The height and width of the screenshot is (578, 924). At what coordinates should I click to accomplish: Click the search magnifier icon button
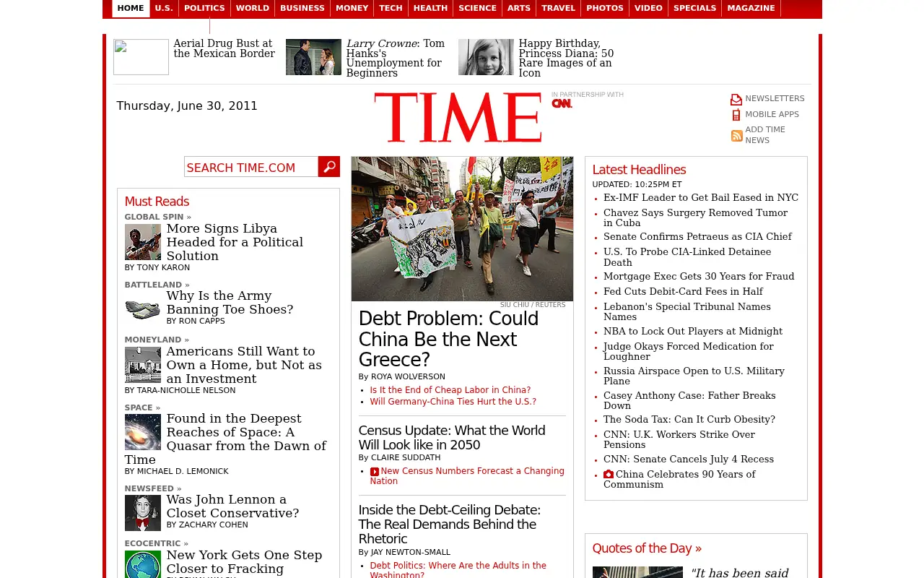(329, 167)
